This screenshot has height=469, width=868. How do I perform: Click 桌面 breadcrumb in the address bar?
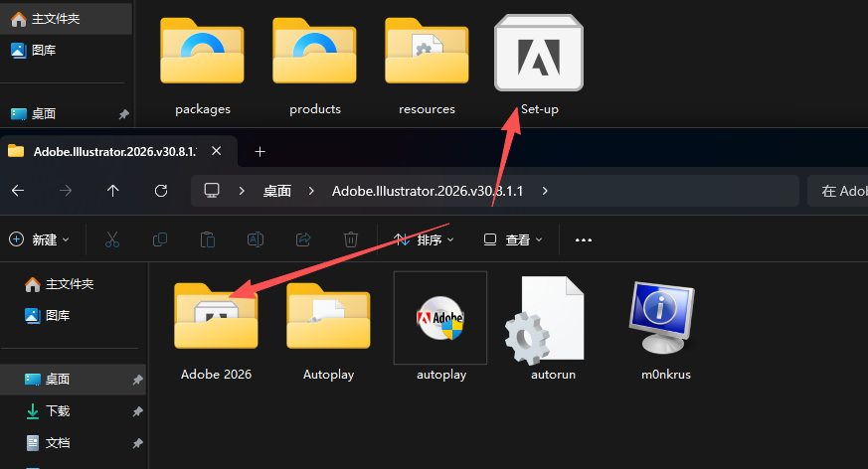pyautogui.click(x=276, y=191)
